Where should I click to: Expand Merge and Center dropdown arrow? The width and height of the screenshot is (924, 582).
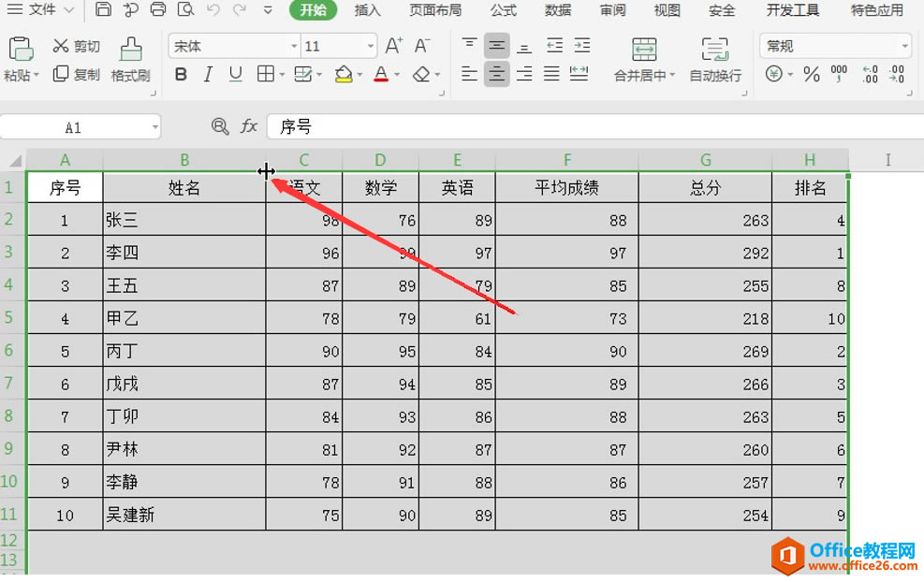tap(672, 76)
